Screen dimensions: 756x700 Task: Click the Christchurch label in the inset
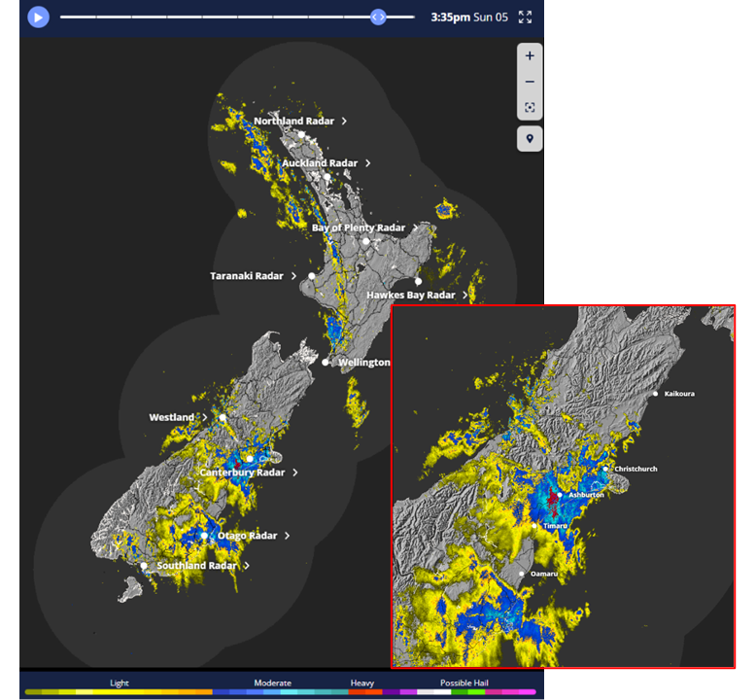tap(636, 469)
